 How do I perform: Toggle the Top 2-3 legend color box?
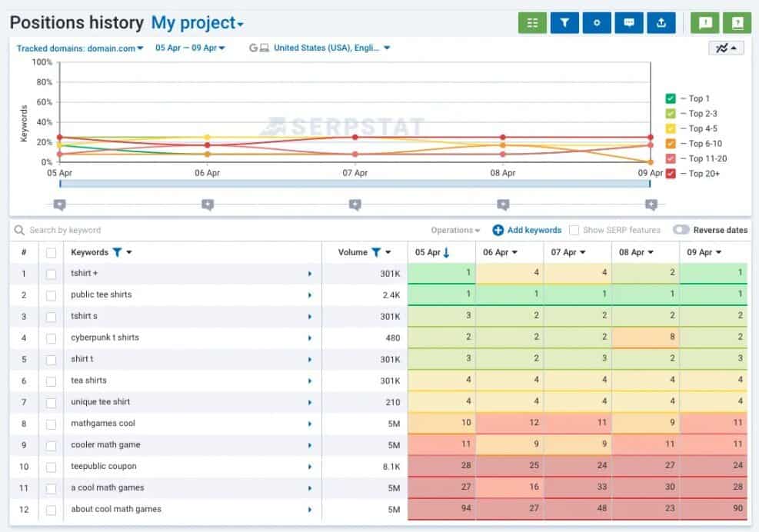671,114
